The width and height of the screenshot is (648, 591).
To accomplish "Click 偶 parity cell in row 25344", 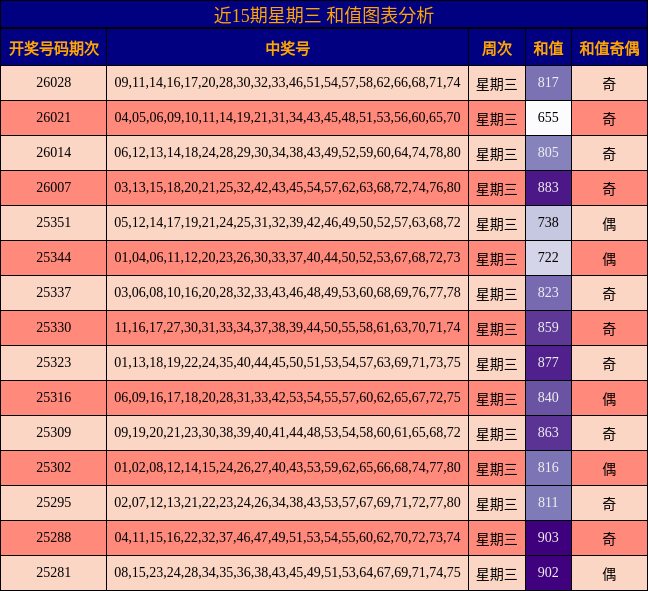I will coord(609,260).
